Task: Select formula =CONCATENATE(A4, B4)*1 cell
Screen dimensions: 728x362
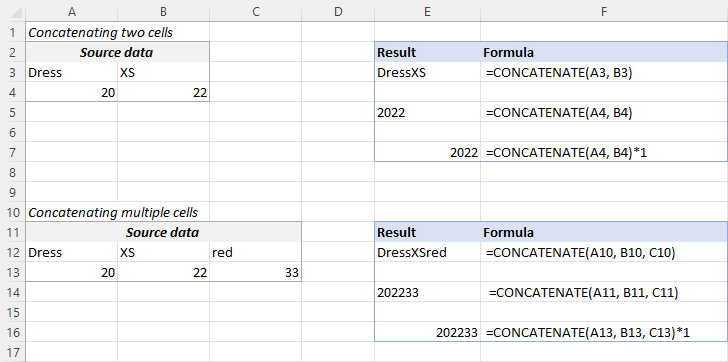Action: click(604, 152)
